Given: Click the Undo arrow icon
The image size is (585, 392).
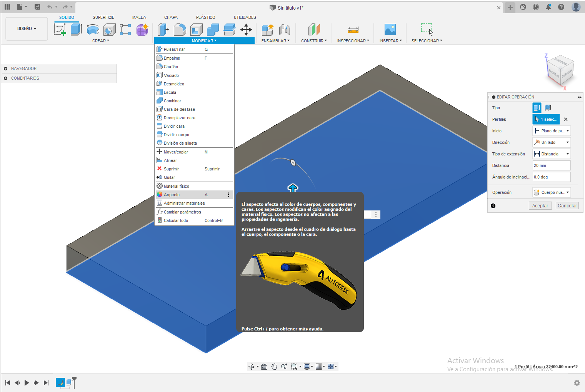Looking at the screenshot, I should pos(50,7).
